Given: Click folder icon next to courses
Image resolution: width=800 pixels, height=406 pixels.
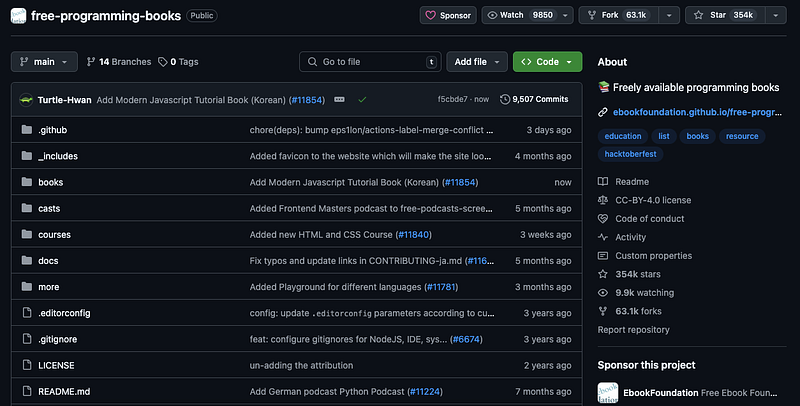Looking at the screenshot, I should pyautogui.click(x=27, y=235).
